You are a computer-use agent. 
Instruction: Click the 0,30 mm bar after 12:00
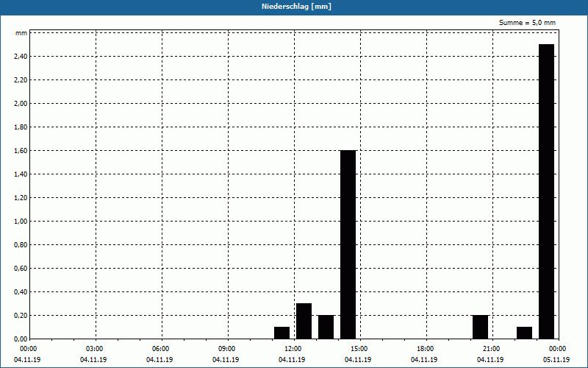pos(304,321)
